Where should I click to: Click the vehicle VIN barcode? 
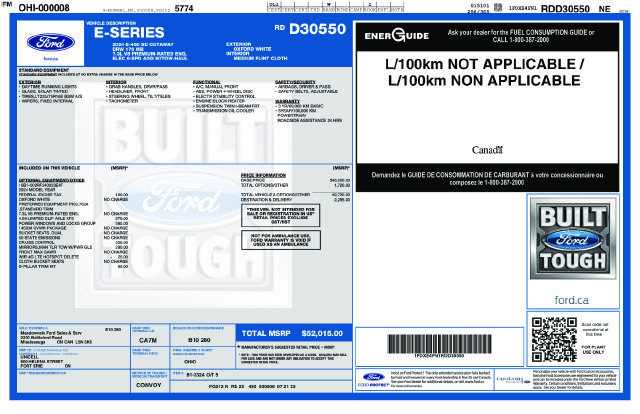point(439,344)
